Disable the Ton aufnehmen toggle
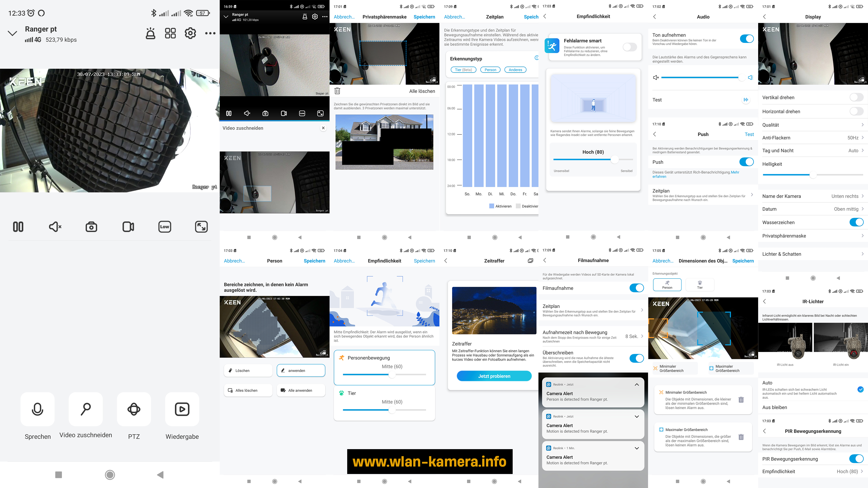 point(746,39)
